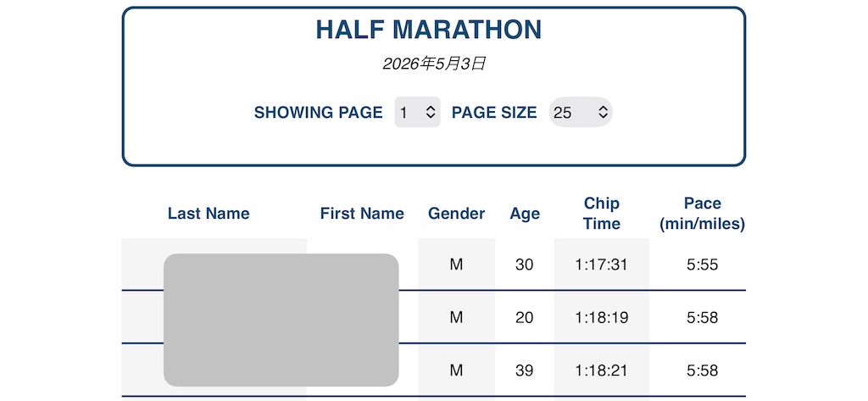Click the page number chevron arrows
The image size is (868, 401).
pyautogui.click(x=431, y=113)
